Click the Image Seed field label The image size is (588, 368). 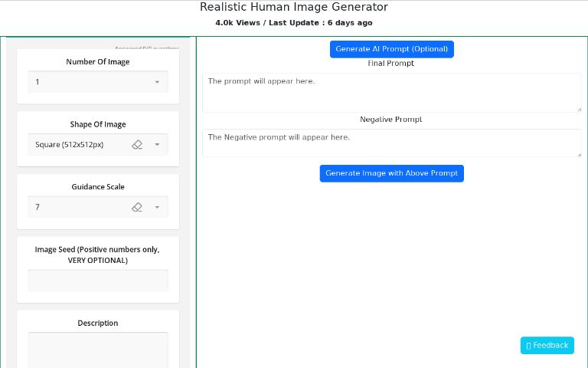(97, 255)
